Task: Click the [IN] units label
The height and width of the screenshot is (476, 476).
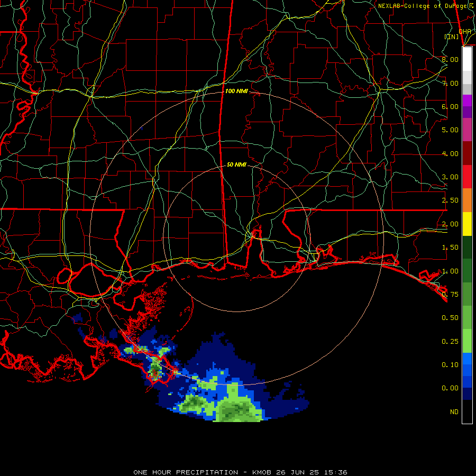Action: tap(452, 36)
